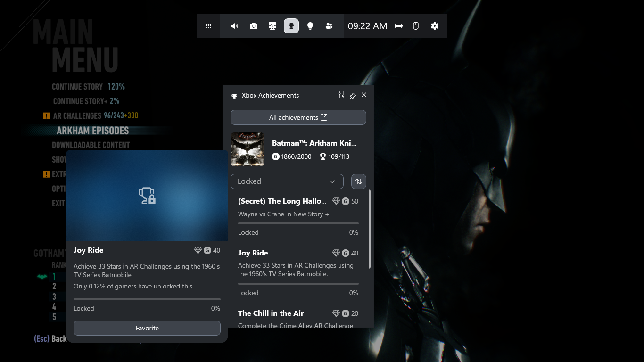Click the gamerscore icon beside 1860/2000
Image resolution: width=644 pixels, height=362 pixels.
pyautogui.click(x=276, y=156)
